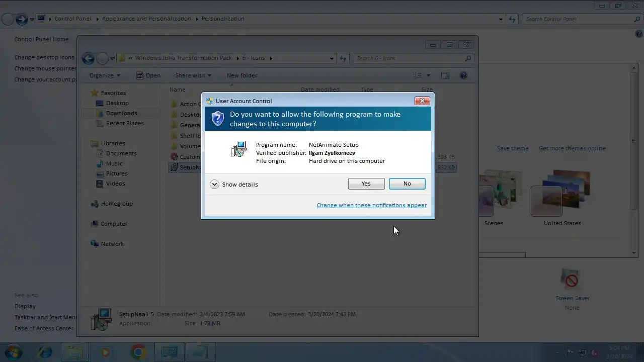Click Explorer forward arrow button
This screenshot has width=644, height=362.
point(102,58)
